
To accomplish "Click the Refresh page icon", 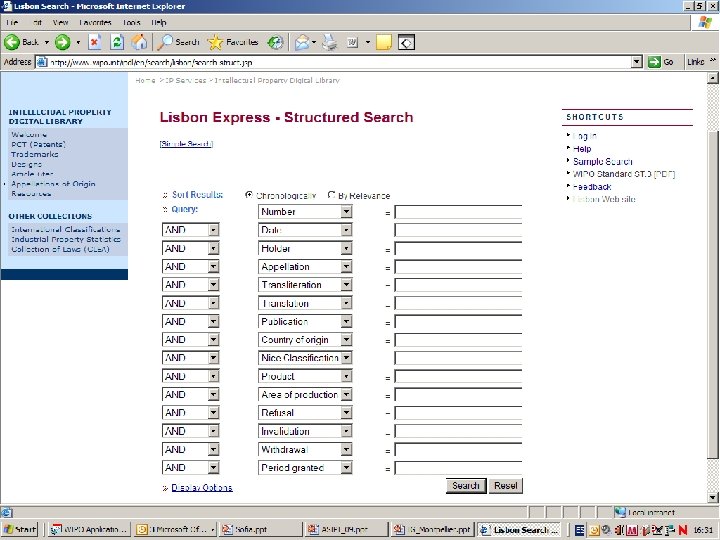I will click(x=118, y=42).
